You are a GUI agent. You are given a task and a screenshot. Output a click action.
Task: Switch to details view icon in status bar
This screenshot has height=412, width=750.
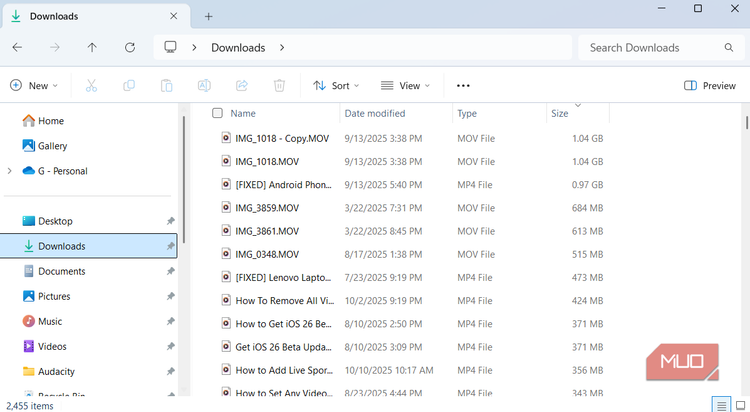(x=721, y=405)
